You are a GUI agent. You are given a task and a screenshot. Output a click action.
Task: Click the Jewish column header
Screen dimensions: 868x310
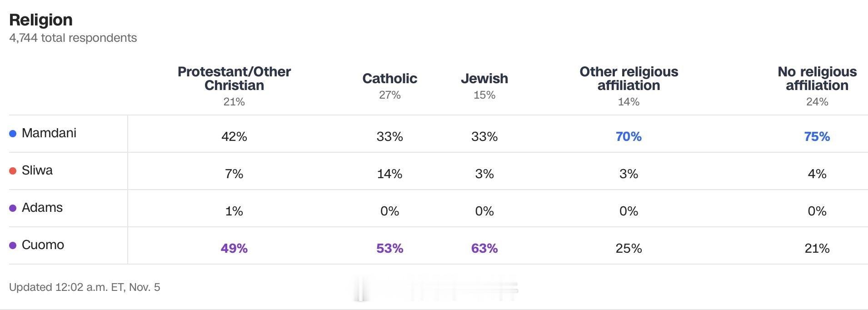(484, 79)
